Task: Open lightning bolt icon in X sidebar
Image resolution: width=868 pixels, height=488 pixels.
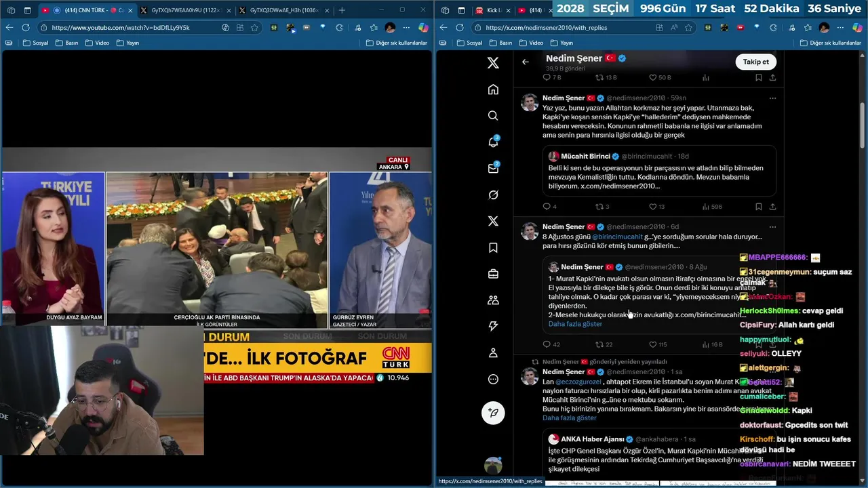Action: tap(493, 327)
